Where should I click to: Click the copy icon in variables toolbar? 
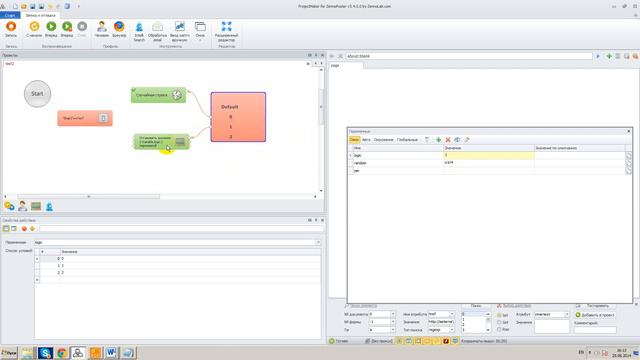click(457, 140)
